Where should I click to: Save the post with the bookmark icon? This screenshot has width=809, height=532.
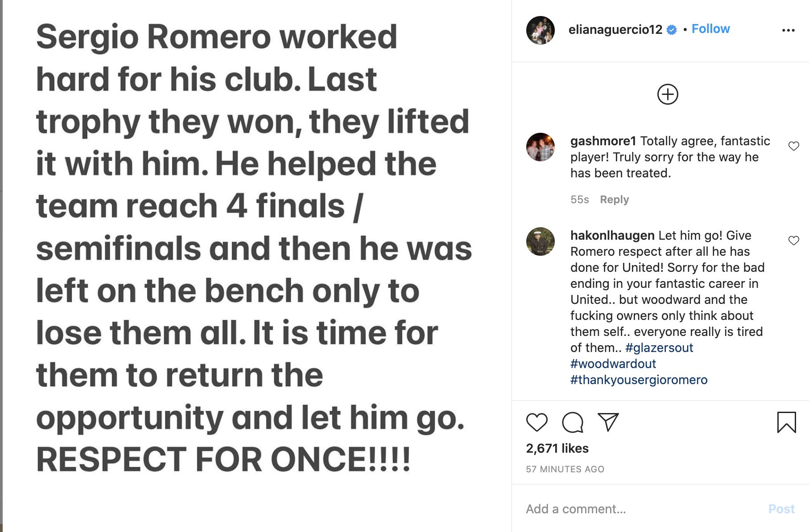click(786, 422)
